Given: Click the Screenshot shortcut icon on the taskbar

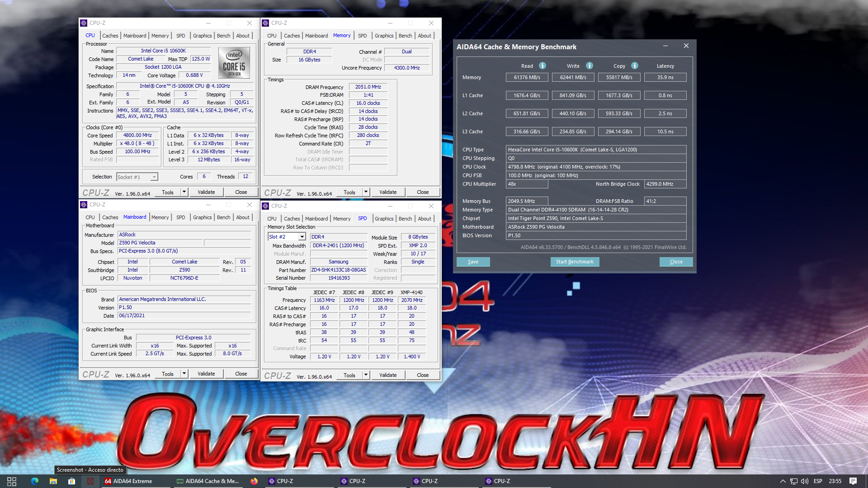Looking at the screenshot, I should coord(90,481).
